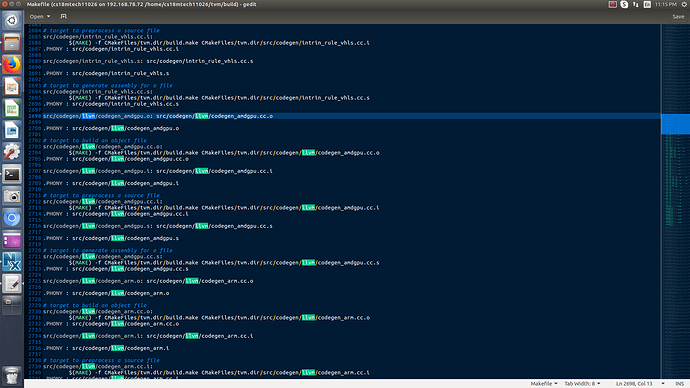Launch Chromium browser from the launcher
This screenshot has height=388, width=690.
pos(12,218)
